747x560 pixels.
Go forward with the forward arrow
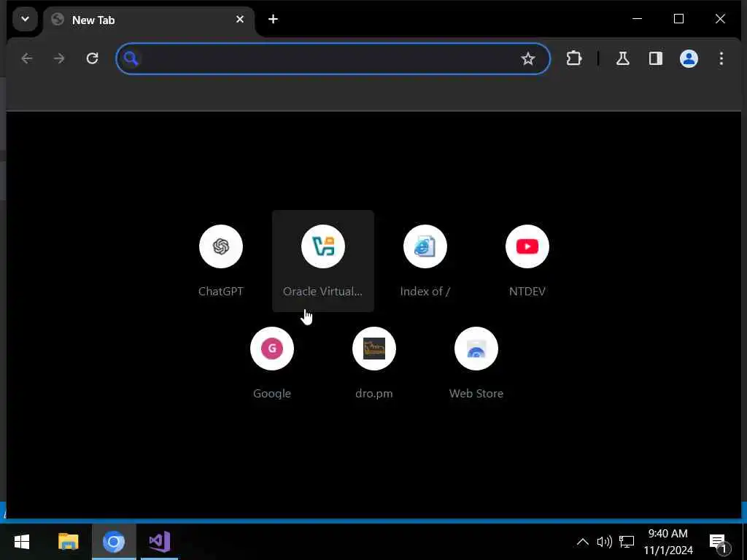pyautogui.click(x=59, y=58)
